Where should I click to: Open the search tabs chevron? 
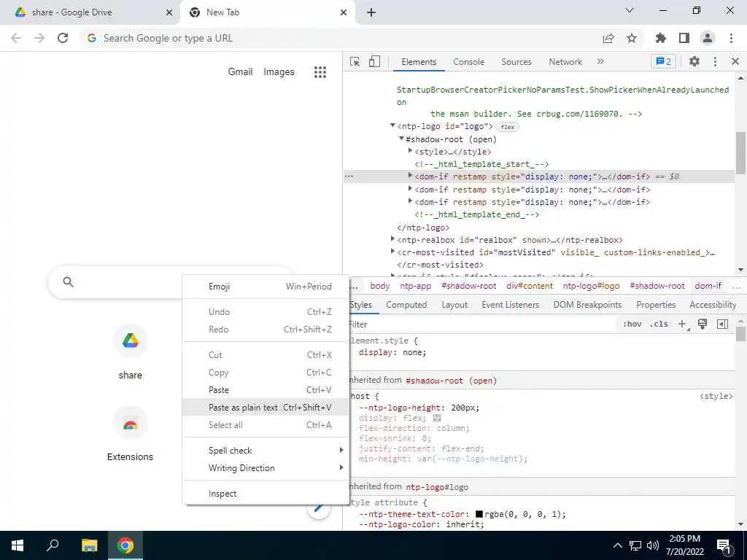[x=630, y=10]
